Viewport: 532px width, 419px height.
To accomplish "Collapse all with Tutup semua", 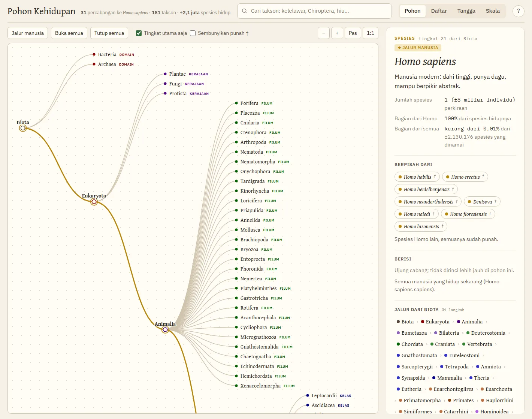I will point(109,33).
